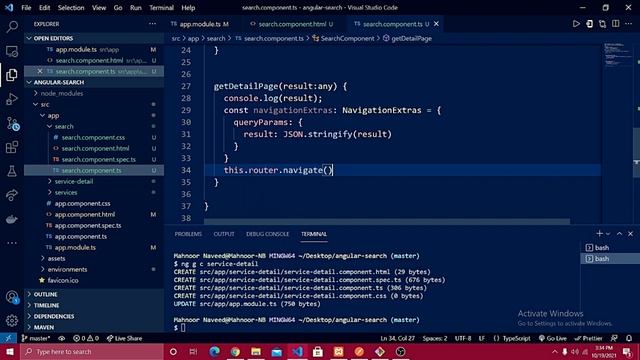Start Live Share from status bar
This screenshot has width=640, height=360.
pos(124,338)
